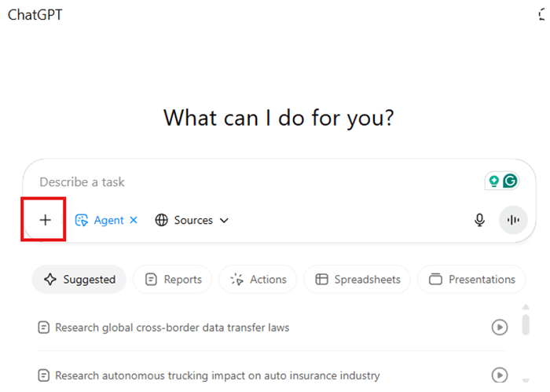The image size is (550, 392).
Task: Show the Presentations suggestions
Action: tap(471, 280)
